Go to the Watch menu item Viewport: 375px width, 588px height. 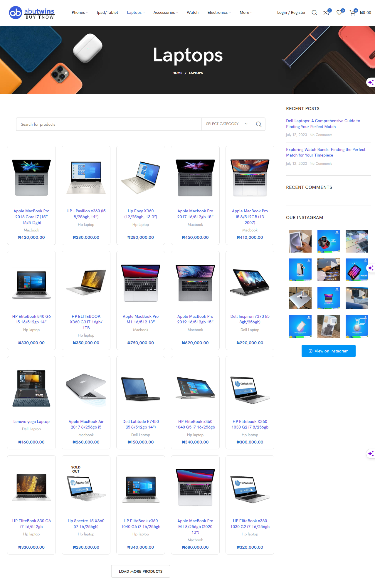click(193, 13)
